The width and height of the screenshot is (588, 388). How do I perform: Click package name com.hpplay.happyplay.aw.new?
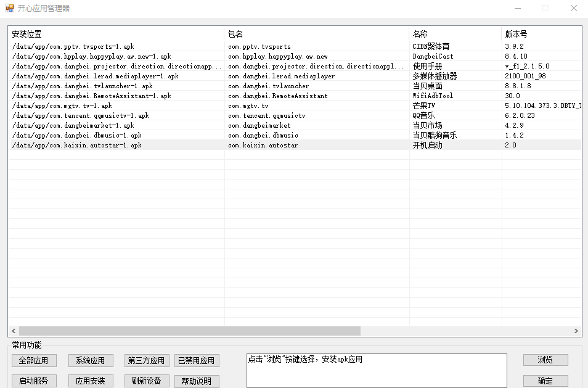(x=278, y=56)
